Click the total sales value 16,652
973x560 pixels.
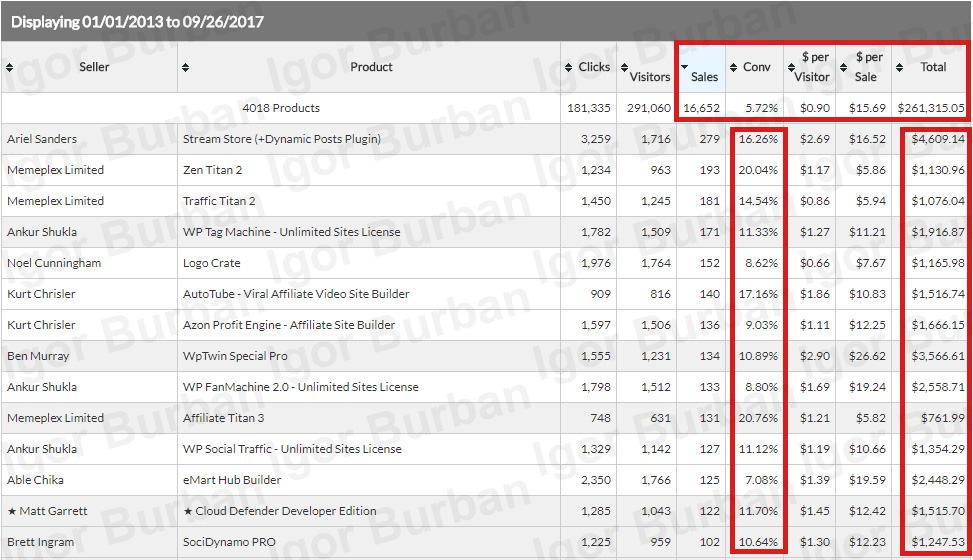(701, 108)
